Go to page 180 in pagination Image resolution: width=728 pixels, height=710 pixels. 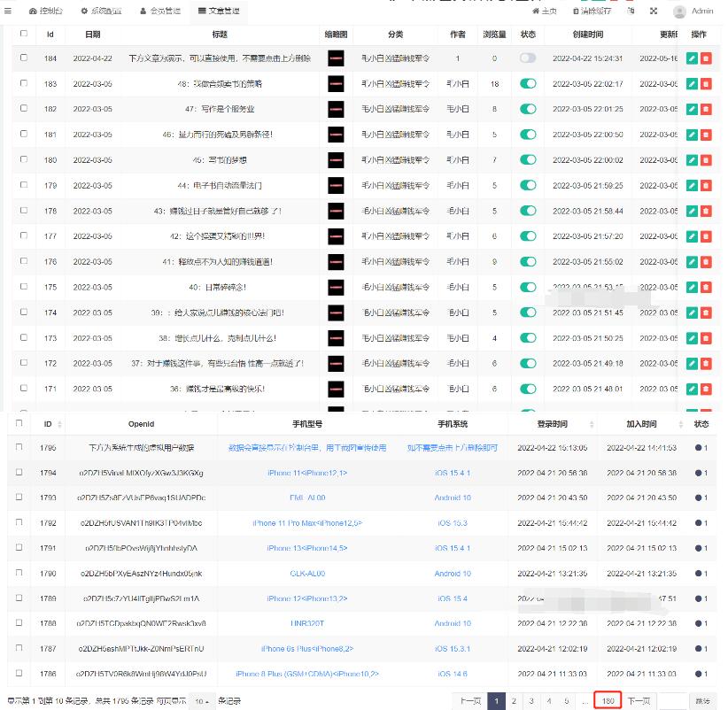tap(608, 700)
